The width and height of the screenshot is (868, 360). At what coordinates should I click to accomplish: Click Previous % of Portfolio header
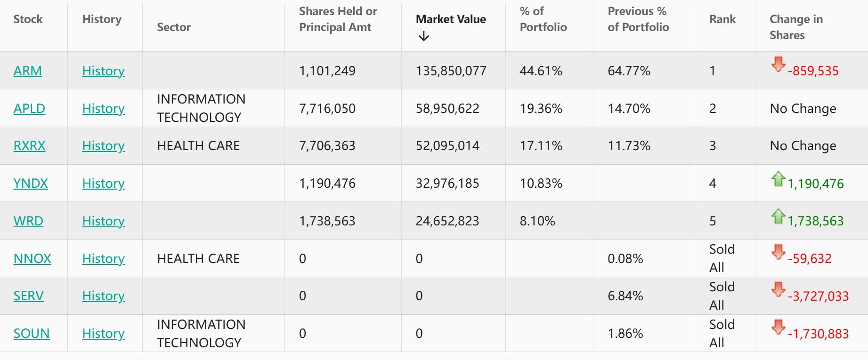coord(638,19)
